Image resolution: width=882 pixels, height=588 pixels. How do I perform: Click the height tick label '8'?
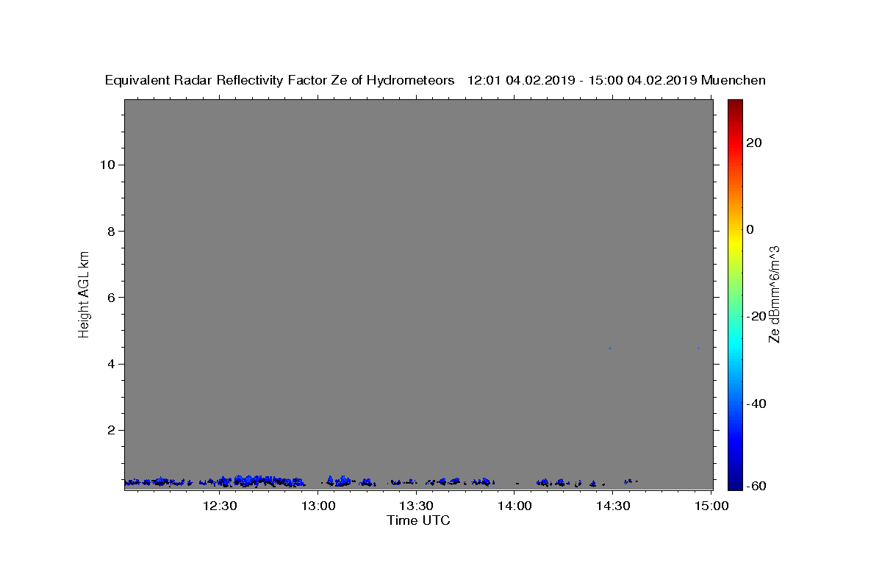[x=110, y=231]
